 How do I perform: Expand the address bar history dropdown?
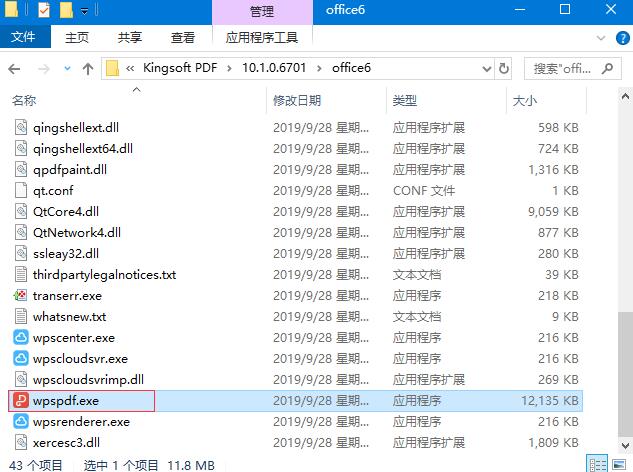(487, 69)
